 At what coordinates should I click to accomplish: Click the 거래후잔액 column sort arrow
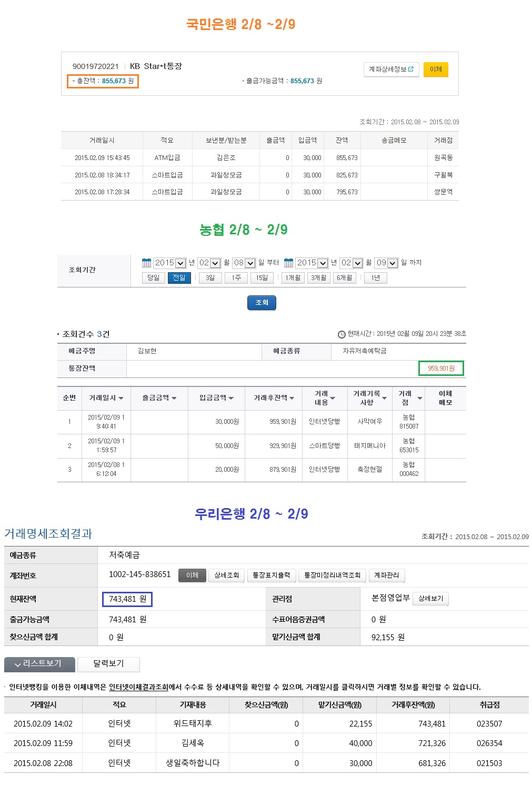pos(292,399)
